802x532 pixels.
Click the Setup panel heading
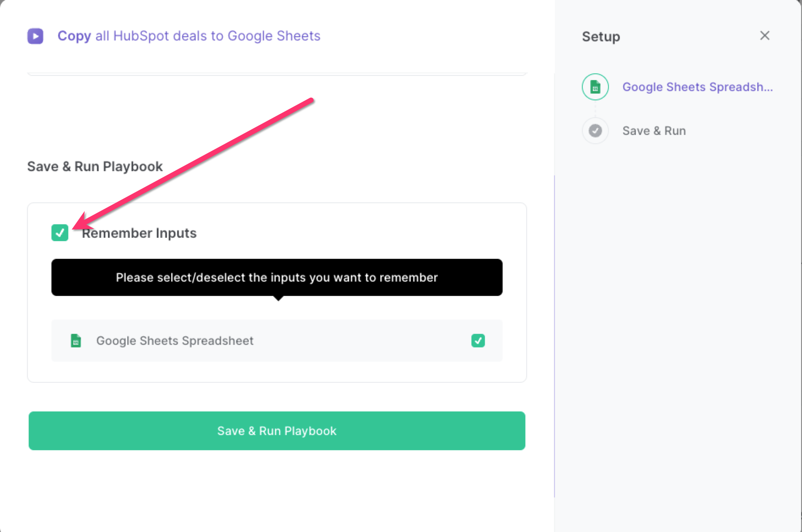point(601,37)
